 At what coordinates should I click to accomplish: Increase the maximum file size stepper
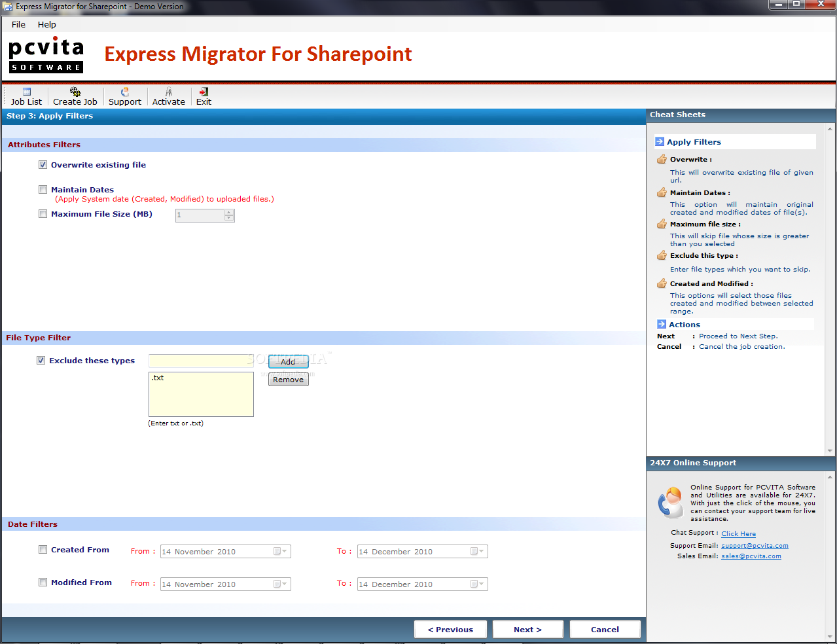pos(229,212)
